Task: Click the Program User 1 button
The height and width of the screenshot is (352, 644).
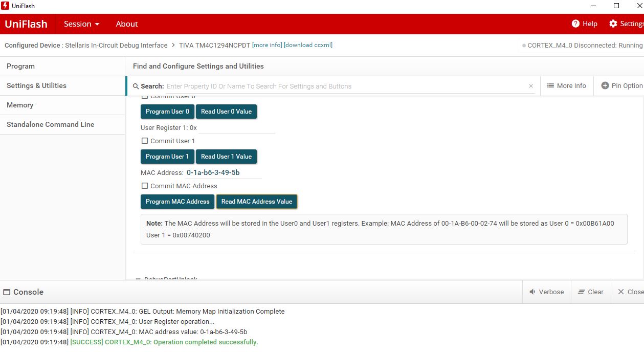Action: [167, 157]
